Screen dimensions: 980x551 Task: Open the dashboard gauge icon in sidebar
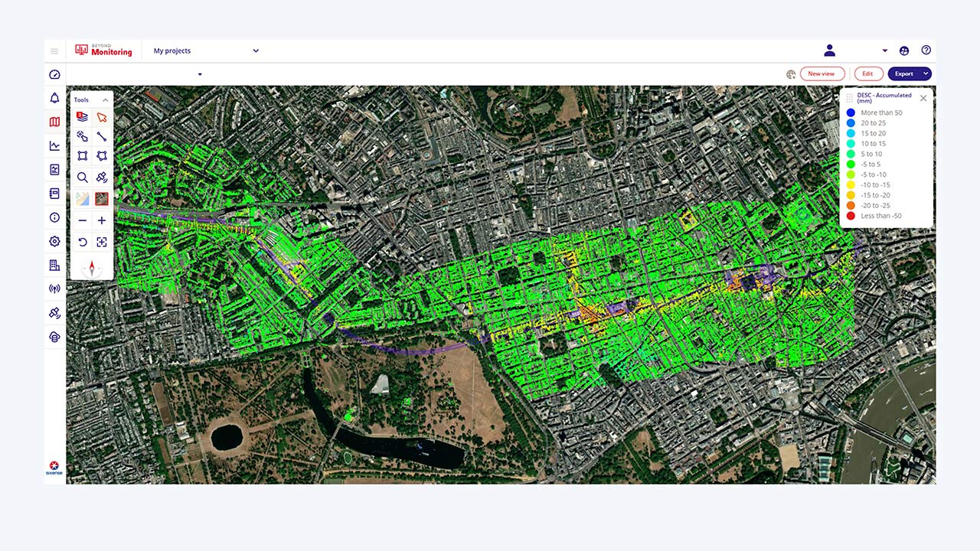tap(54, 74)
